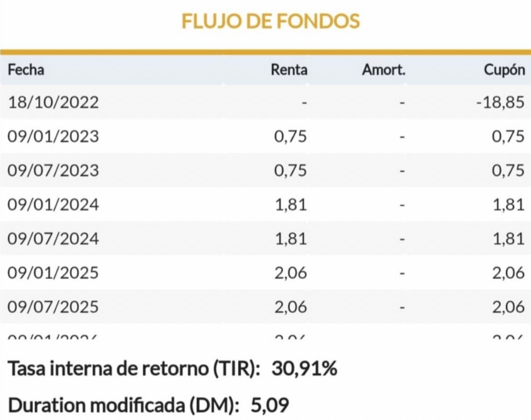Screen dimensions: 531x420
Task: Click the 09/01/2024 date cell
Action: [53, 205]
